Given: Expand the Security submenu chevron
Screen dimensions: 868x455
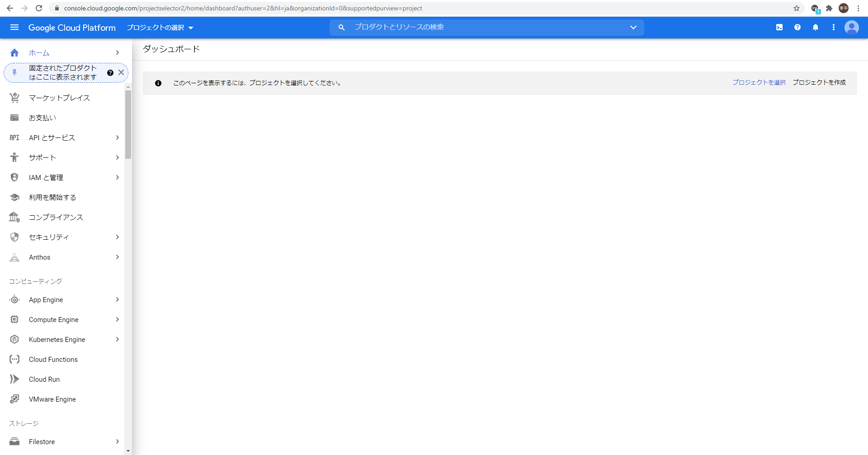Looking at the screenshot, I should point(118,237).
